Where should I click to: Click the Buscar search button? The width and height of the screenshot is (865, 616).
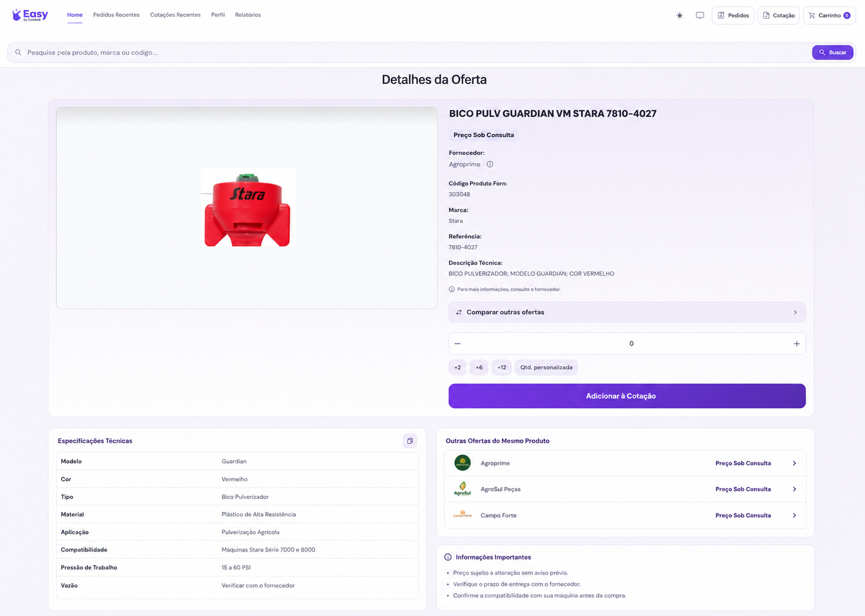[x=832, y=52]
